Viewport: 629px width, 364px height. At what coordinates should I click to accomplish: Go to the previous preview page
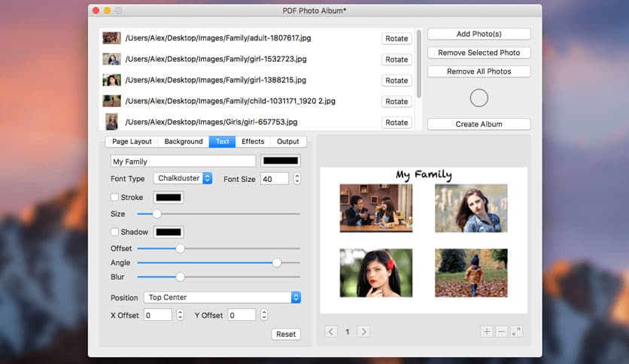[331, 332]
